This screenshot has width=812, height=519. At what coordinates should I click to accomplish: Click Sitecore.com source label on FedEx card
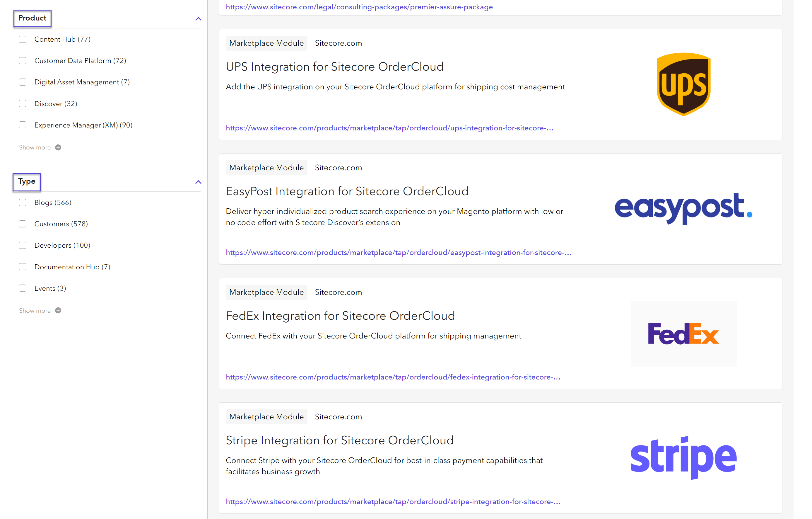tap(338, 292)
